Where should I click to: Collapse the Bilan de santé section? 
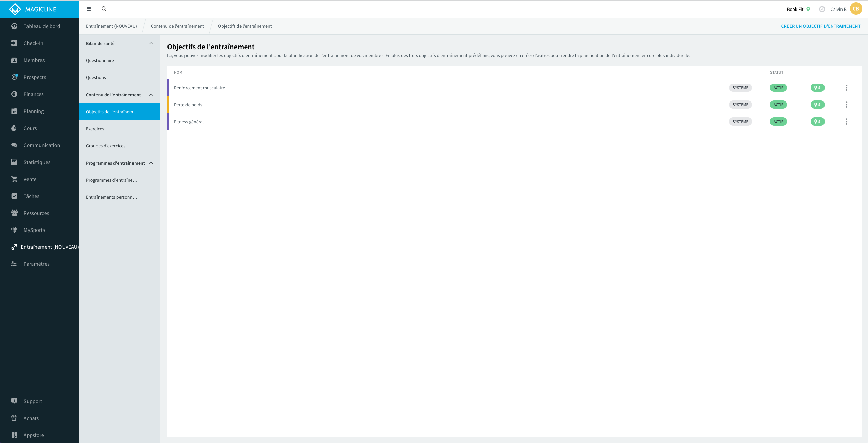[x=151, y=43]
